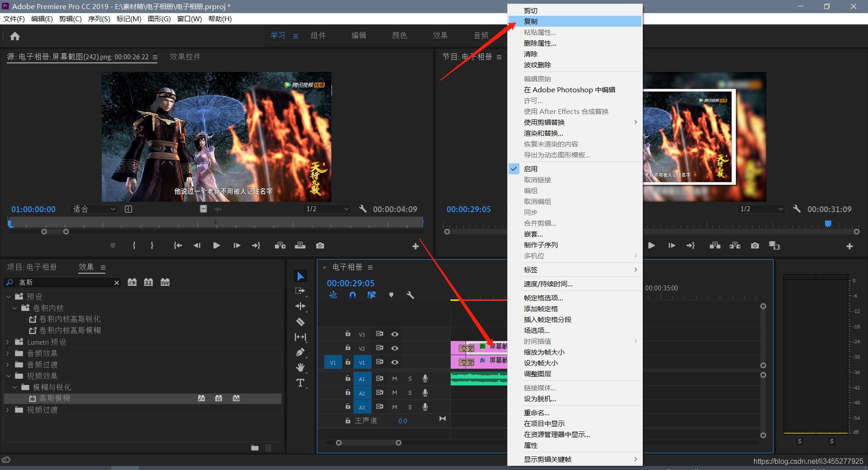Click new bin folder icon in effects panel

click(255, 448)
